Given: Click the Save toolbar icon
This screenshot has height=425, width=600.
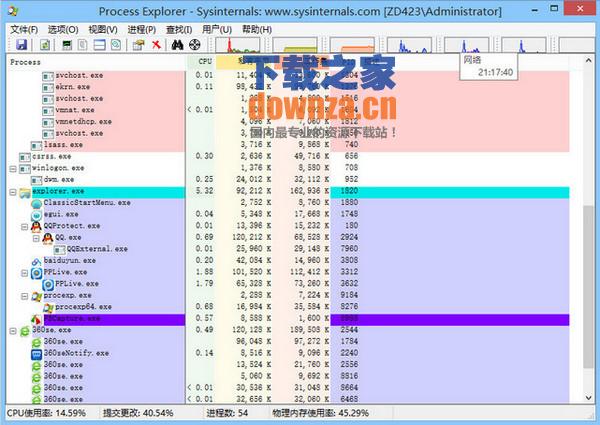Looking at the screenshot, I should (22, 45).
